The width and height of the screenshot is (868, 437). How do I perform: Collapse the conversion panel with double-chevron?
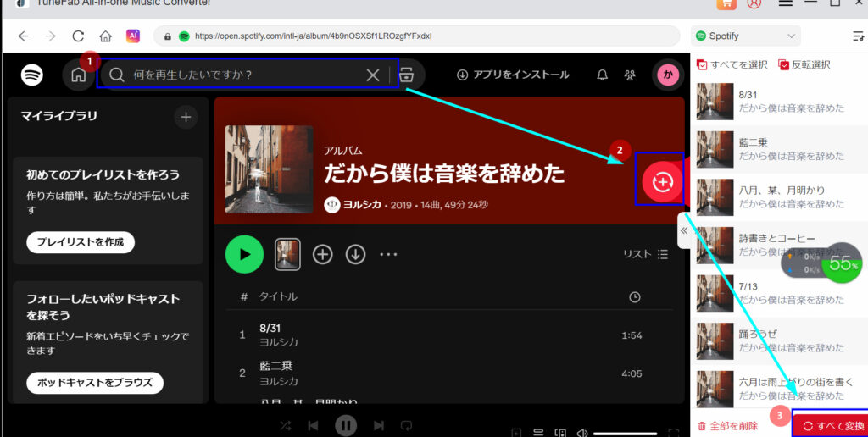tap(684, 230)
